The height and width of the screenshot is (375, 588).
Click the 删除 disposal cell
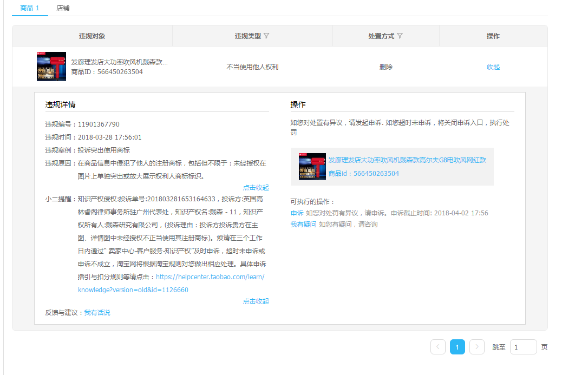click(x=386, y=67)
